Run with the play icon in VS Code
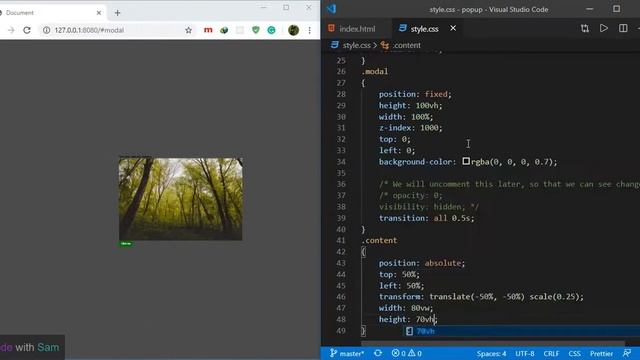This screenshot has width=640, height=360. [604, 28]
